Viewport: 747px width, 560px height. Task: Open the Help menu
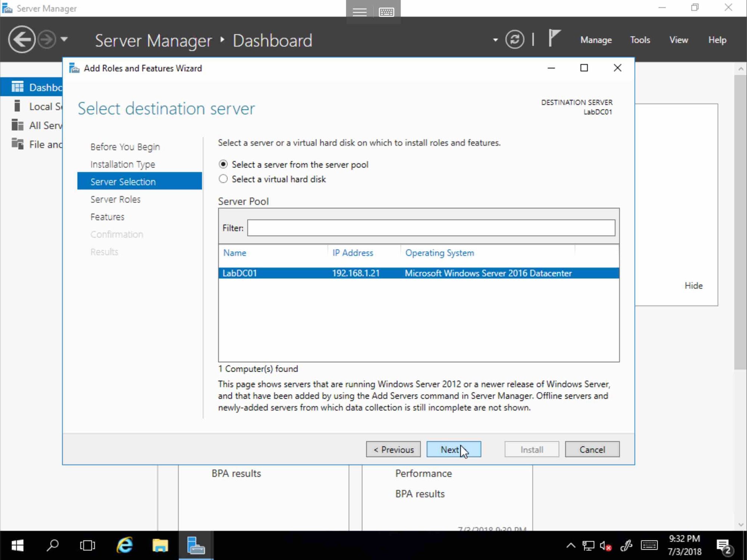tap(717, 40)
